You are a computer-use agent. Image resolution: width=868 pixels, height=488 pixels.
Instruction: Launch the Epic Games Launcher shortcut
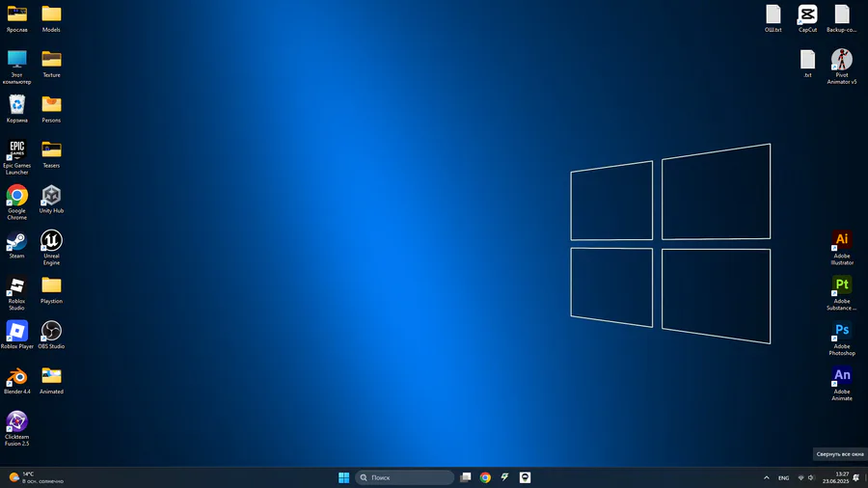pos(16,158)
